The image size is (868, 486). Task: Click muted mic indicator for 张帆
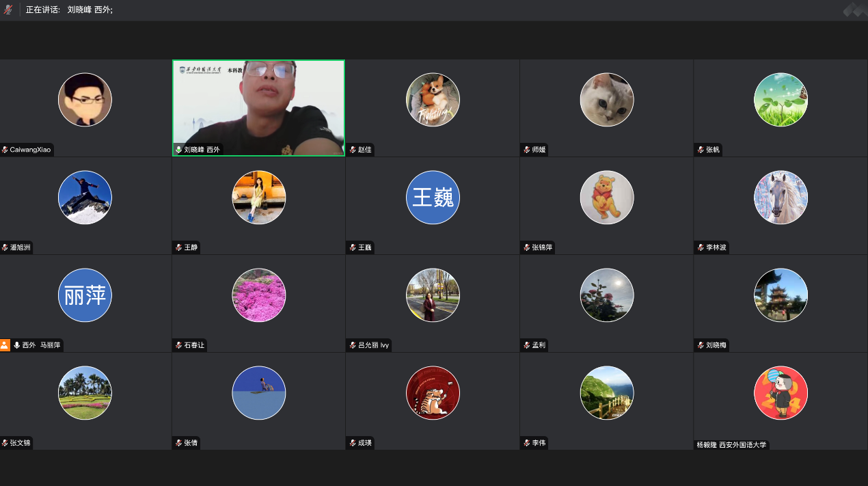pyautogui.click(x=701, y=150)
